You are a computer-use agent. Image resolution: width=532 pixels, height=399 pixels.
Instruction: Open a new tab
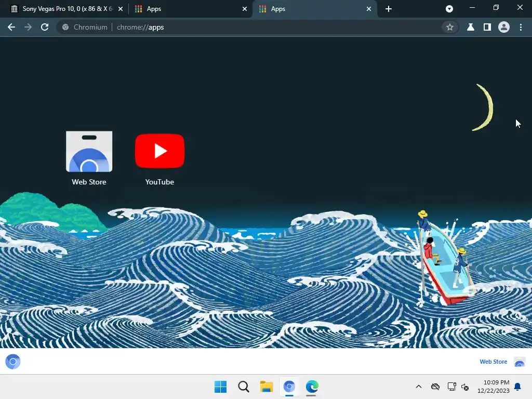click(389, 9)
